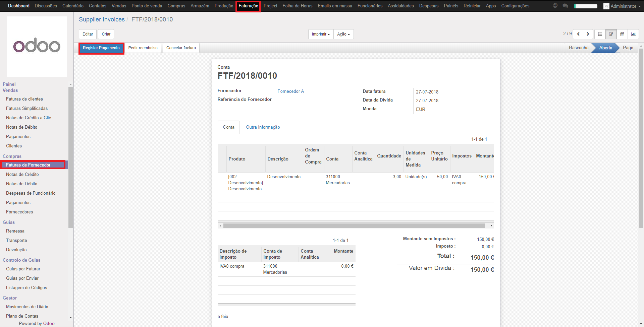Go to next invoice record arrow

point(588,34)
